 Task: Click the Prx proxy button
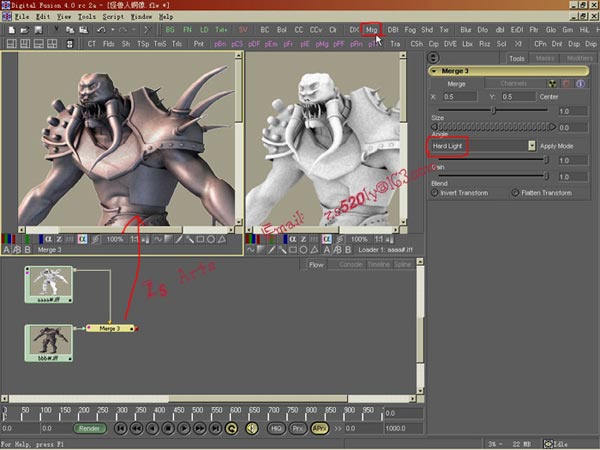click(298, 429)
